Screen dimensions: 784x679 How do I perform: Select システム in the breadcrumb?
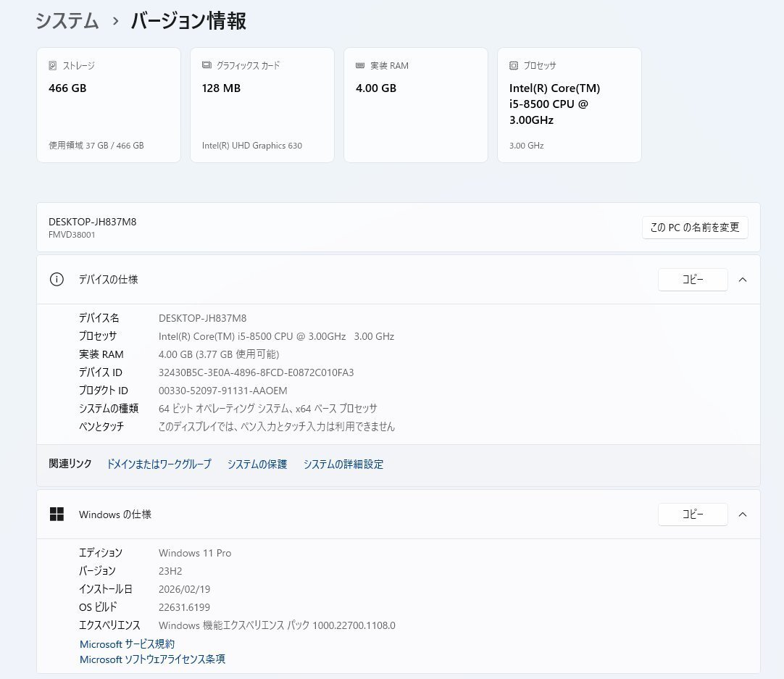(x=67, y=21)
